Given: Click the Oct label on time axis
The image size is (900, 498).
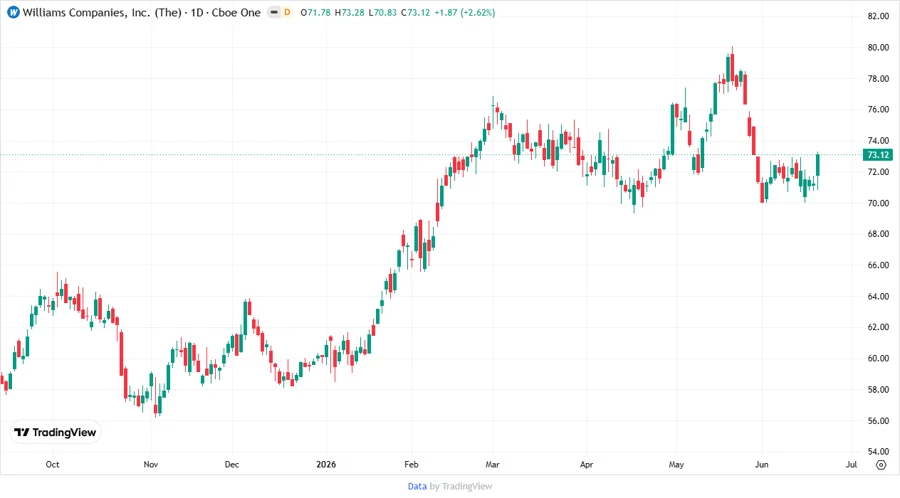Looking at the screenshot, I should click(x=52, y=464).
